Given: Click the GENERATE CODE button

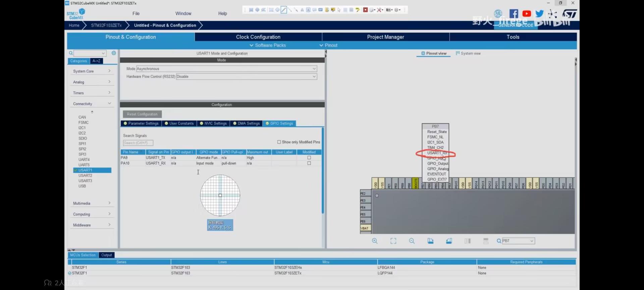Looking at the screenshot, I should pyautogui.click(x=516, y=25).
